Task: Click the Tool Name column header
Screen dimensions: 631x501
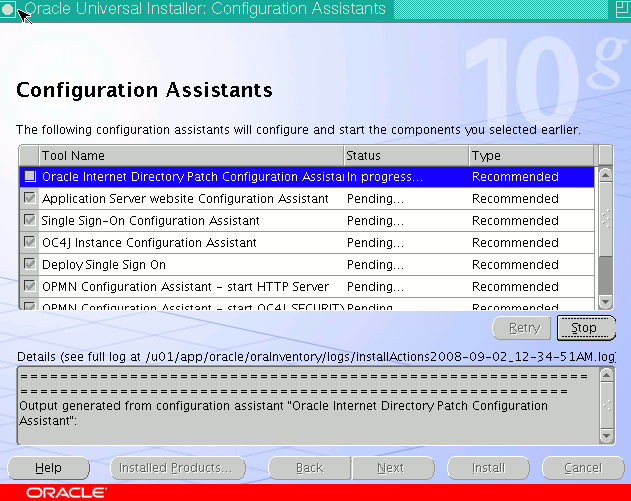Action: 191,155
